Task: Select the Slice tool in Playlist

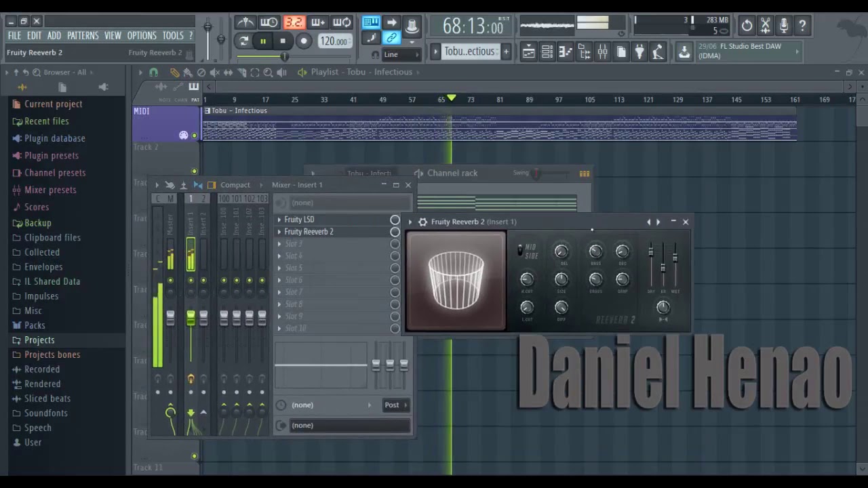Action: point(241,73)
